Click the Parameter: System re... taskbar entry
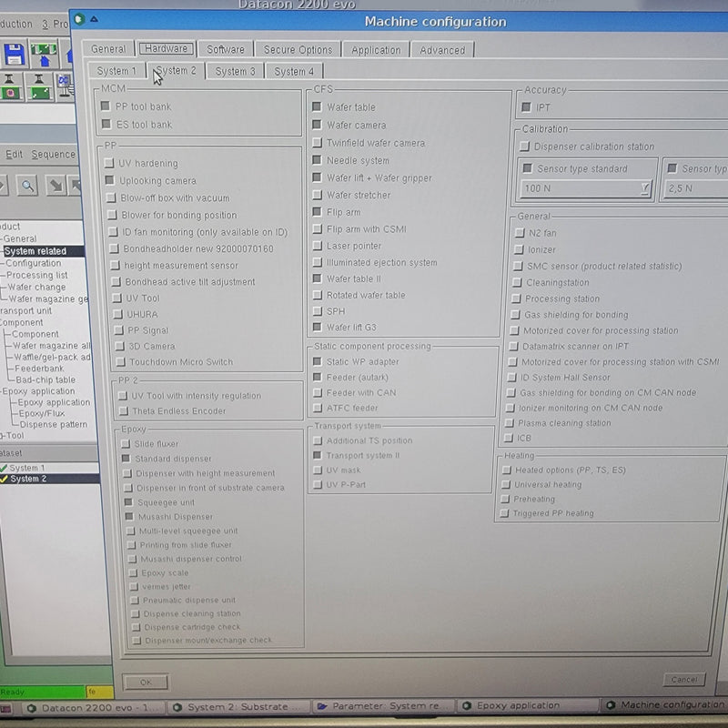This screenshot has width=728, height=728. pos(383,706)
